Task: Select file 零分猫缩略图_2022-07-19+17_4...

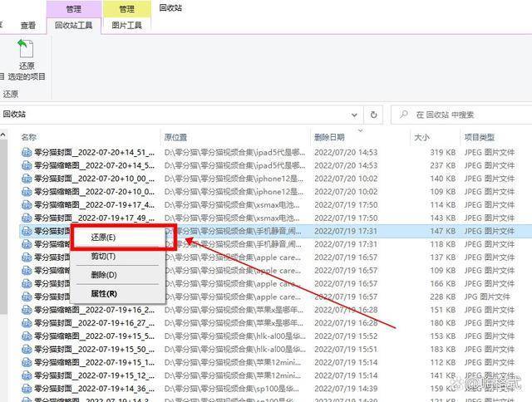Action: [x=94, y=205]
